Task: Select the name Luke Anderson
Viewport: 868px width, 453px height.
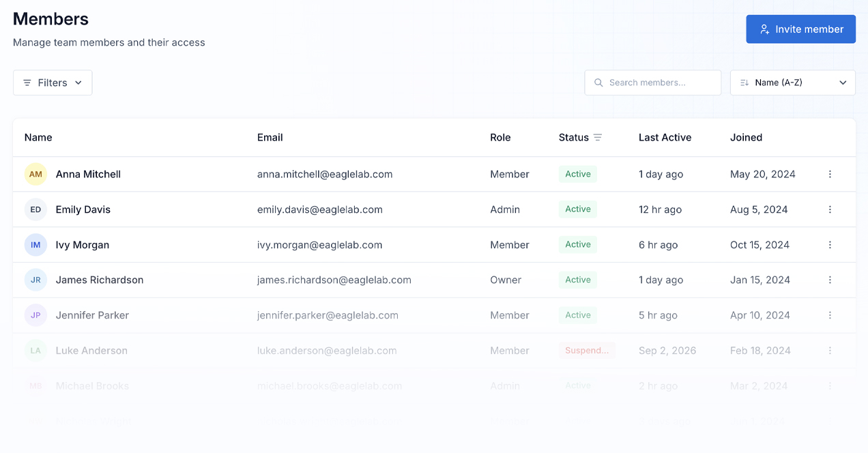Action: pos(91,351)
